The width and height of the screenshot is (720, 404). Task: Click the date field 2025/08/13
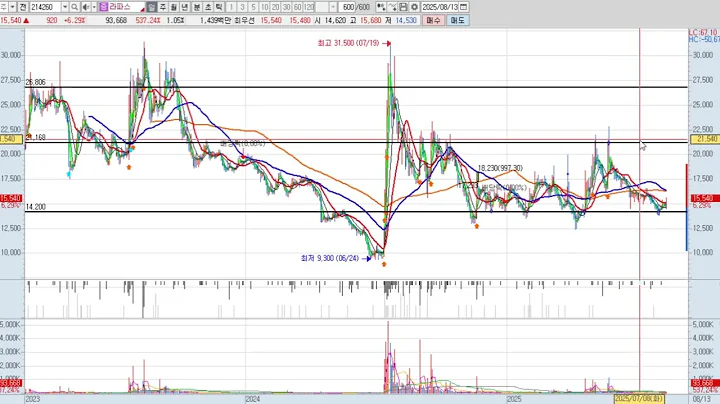(x=440, y=7)
